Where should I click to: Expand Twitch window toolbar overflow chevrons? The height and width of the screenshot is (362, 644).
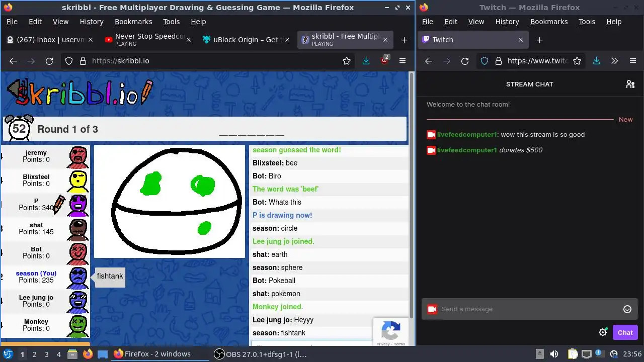pos(614,61)
